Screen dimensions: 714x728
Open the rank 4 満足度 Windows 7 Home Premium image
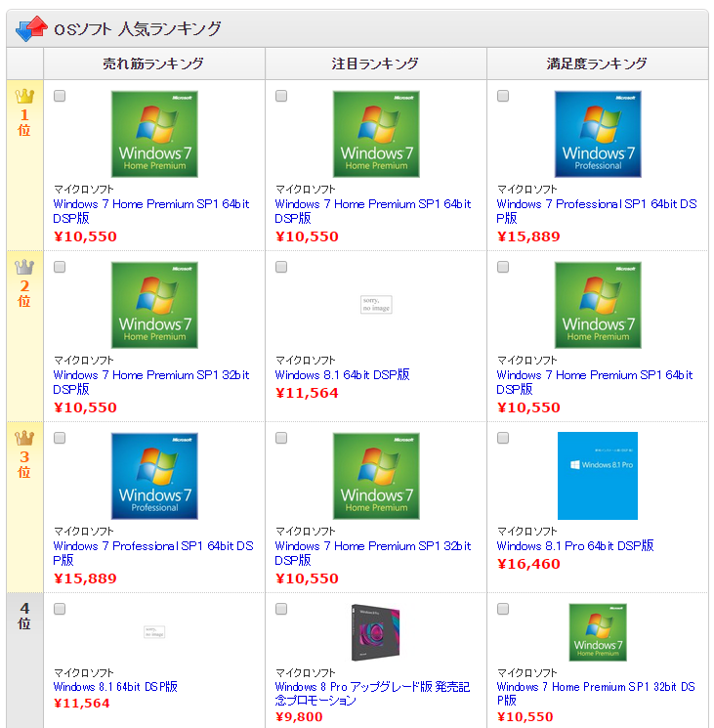[x=598, y=632]
